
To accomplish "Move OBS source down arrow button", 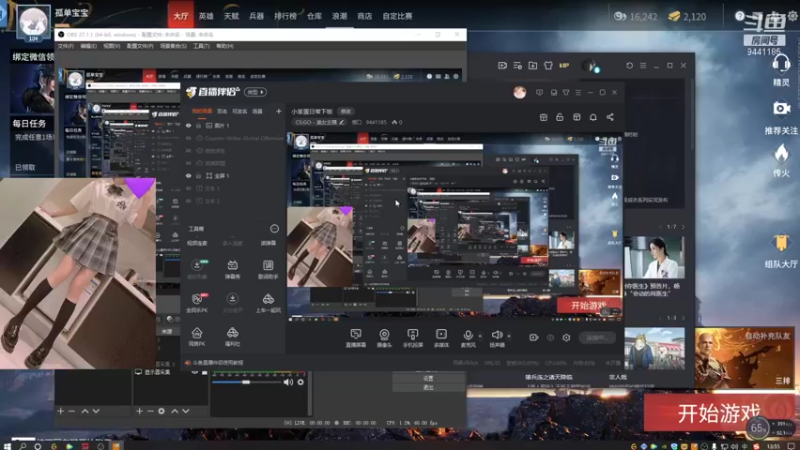I will tap(186, 411).
